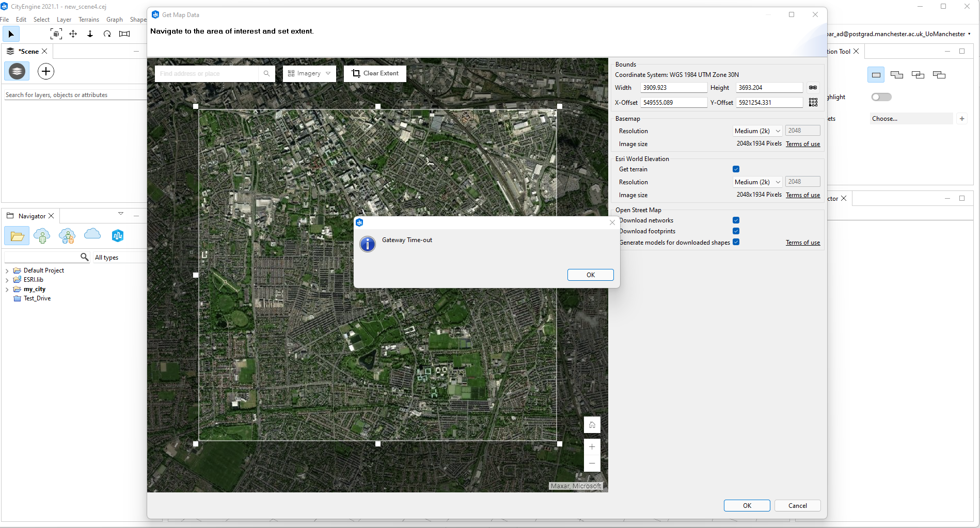
Task: Toggle the highlight switch
Action: [x=881, y=97]
